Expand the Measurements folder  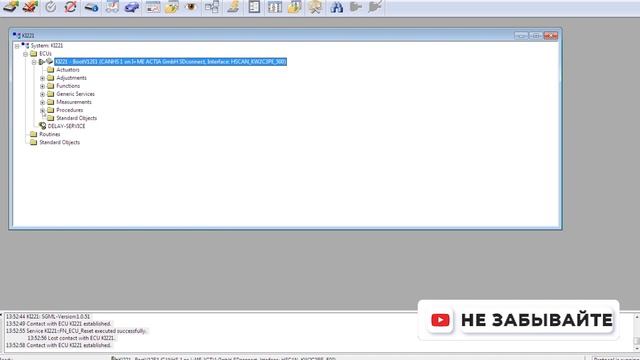42,102
